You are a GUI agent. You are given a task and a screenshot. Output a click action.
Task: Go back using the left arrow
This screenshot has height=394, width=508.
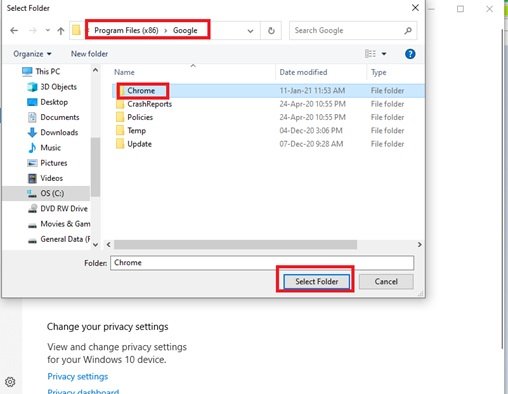[14, 31]
